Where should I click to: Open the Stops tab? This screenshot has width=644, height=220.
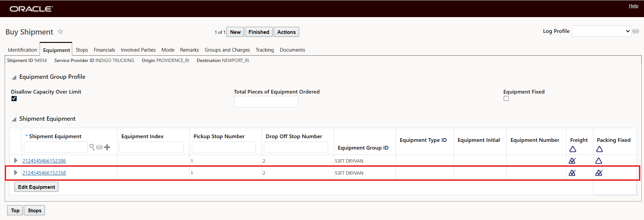tap(82, 50)
